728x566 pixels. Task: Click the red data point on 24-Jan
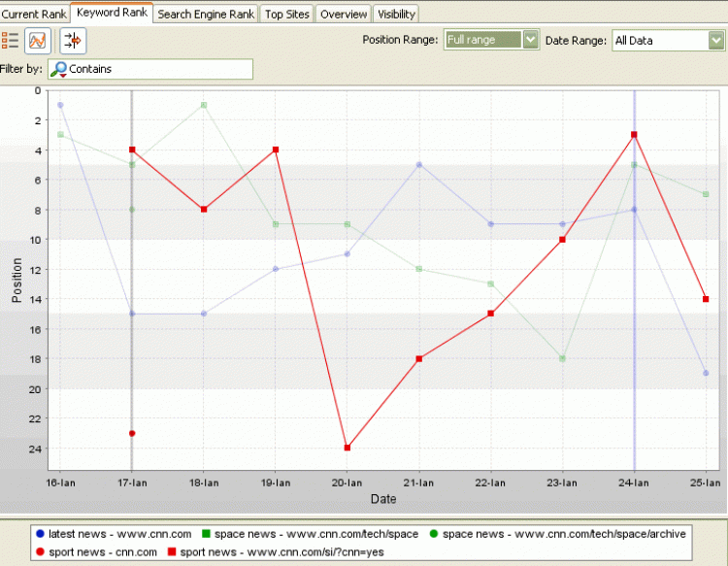pyautogui.click(x=634, y=135)
